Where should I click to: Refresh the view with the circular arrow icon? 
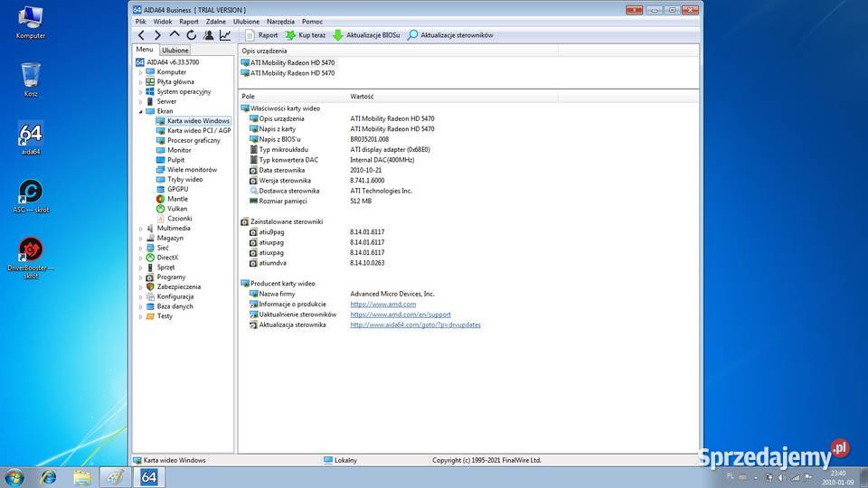(x=191, y=35)
